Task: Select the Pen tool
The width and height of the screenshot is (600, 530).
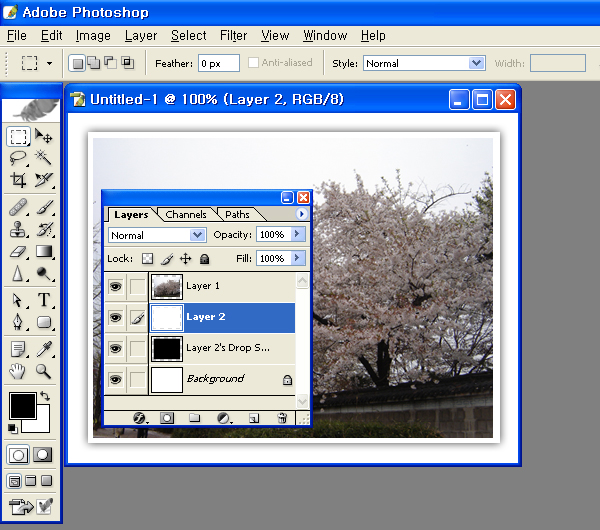Action: (x=18, y=322)
